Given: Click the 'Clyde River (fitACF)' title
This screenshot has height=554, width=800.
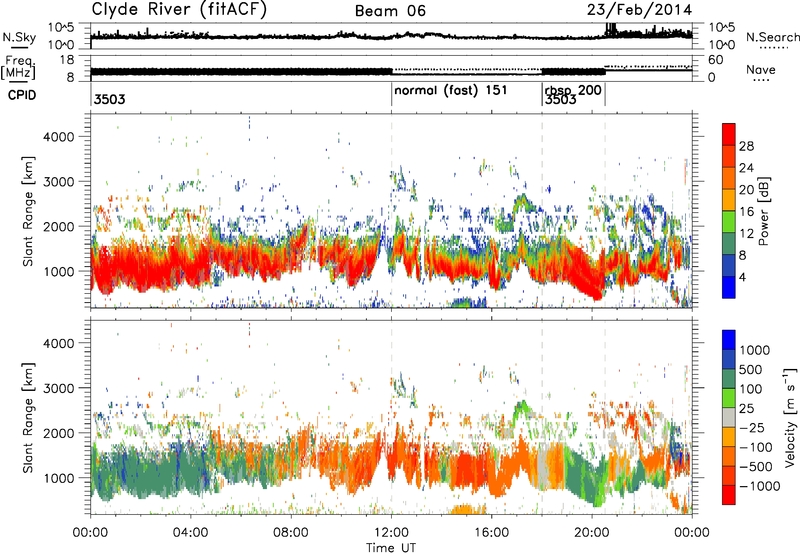Looking at the screenshot, I should [179, 9].
